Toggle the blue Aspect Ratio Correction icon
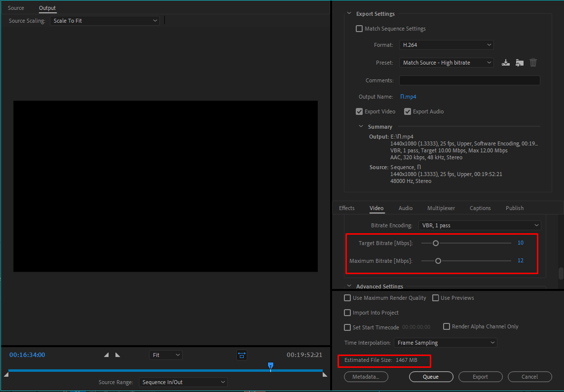The width and height of the screenshot is (564, 392). [241, 355]
